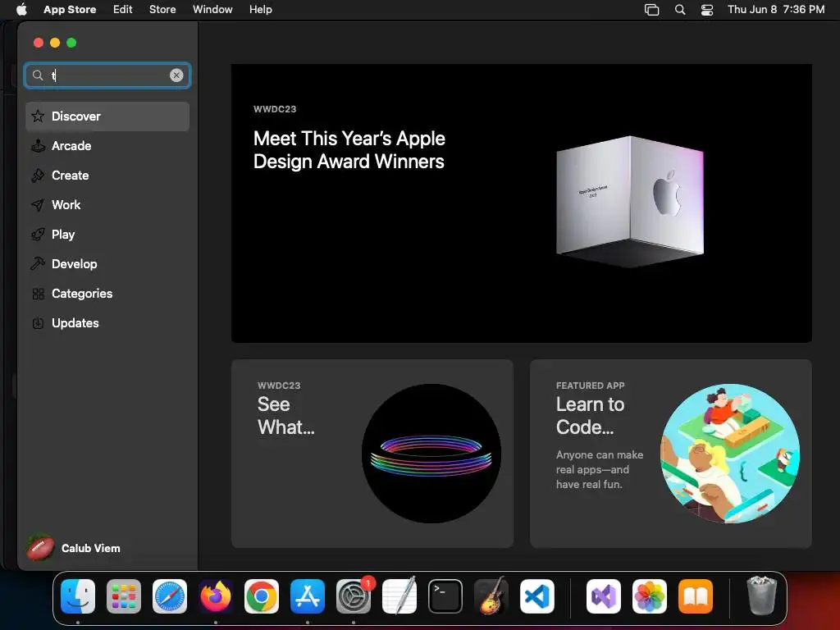The width and height of the screenshot is (840, 630).
Task: Click the Play rocket icon
Action: click(x=38, y=234)
